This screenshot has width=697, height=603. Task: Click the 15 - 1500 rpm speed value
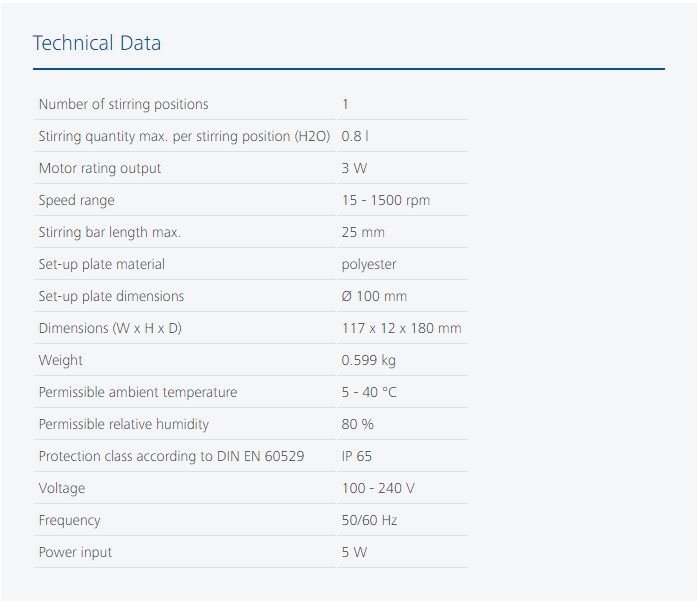click(x=386, y=200)
